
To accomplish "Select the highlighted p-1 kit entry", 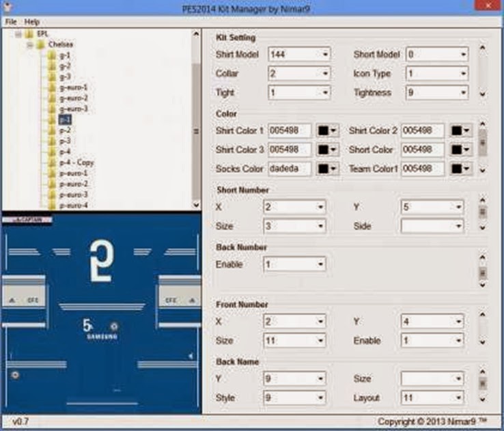I will point(65,120).
